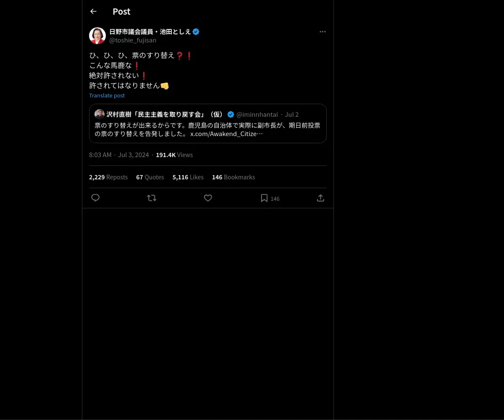
Task: Click the 8:03 AM Jul 3, 2024 timestamp
Action: click(x=119, y=155)
